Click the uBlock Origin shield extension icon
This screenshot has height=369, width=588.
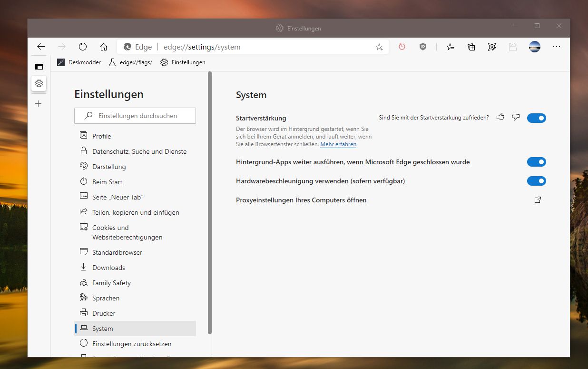point(422,47)
